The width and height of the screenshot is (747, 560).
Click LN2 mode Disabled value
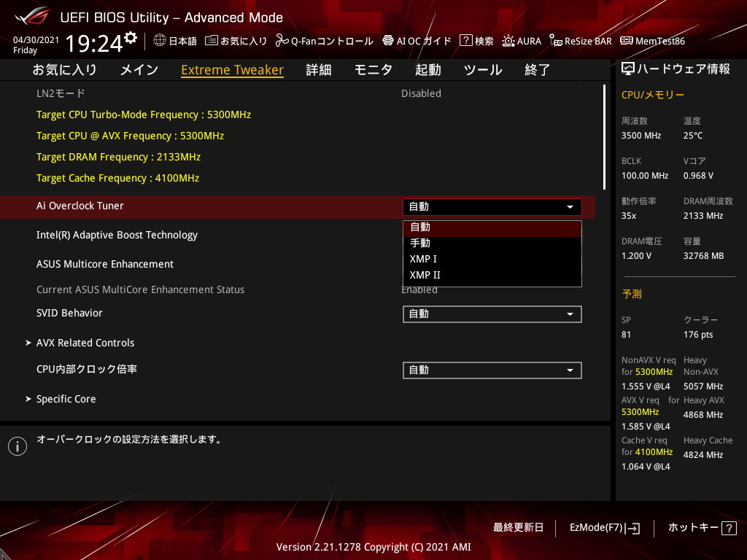(421, 93)
